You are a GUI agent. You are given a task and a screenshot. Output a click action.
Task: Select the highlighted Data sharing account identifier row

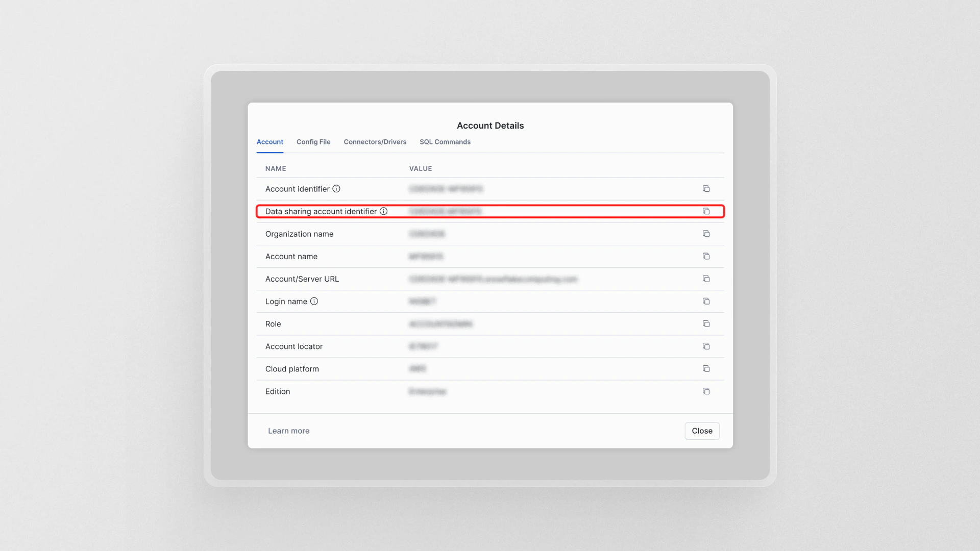tap(490, 211)
